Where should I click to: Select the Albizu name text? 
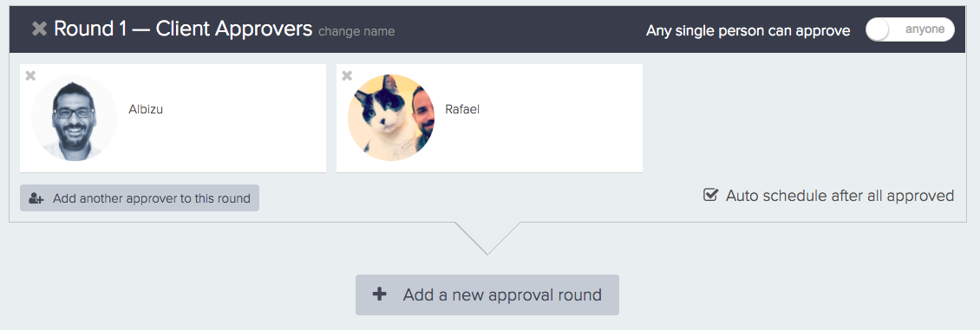tap(146, 109)
